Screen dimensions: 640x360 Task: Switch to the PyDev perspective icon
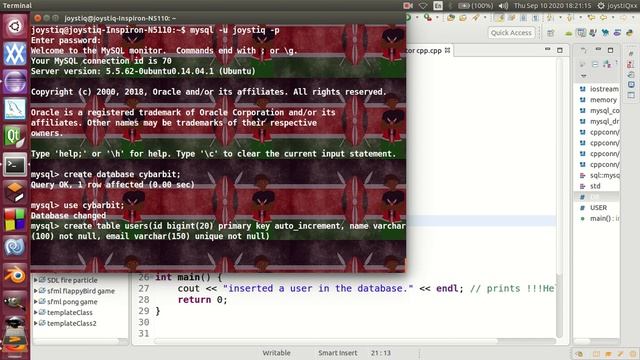point(629,33)
